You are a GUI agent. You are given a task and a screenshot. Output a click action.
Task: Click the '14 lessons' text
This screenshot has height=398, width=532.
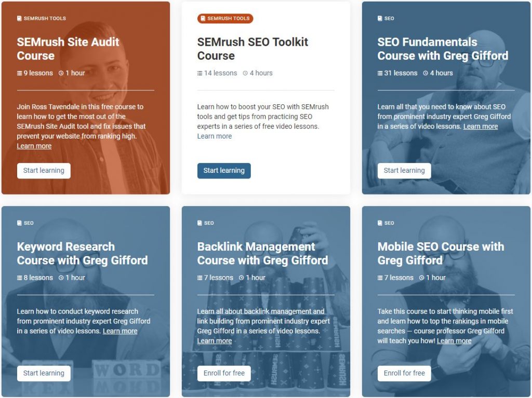click(220, 73)
